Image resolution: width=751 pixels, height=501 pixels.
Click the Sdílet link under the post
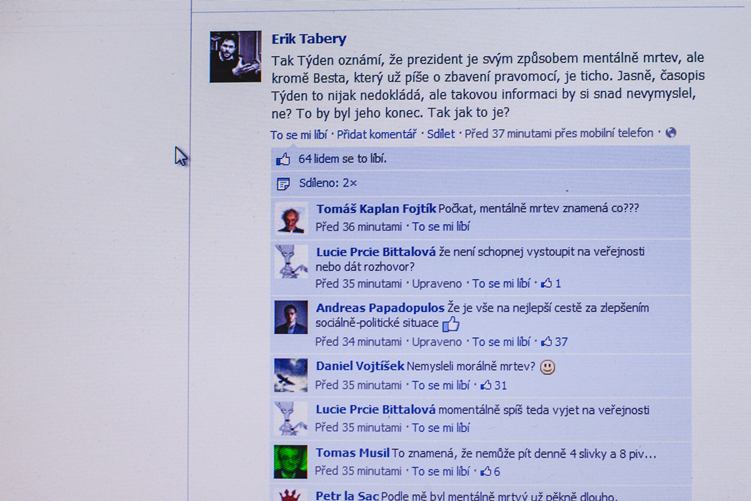[x=441, y=134]
